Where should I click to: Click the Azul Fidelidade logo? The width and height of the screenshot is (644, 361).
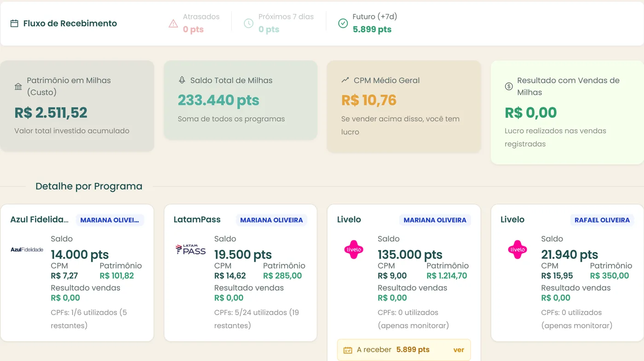tap(27, 250)
